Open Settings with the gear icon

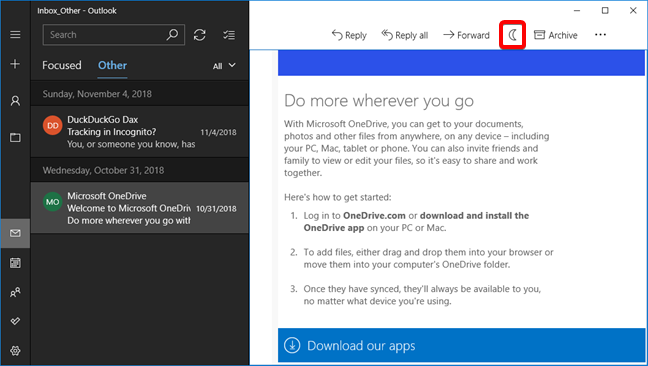(x=15, y=351)
